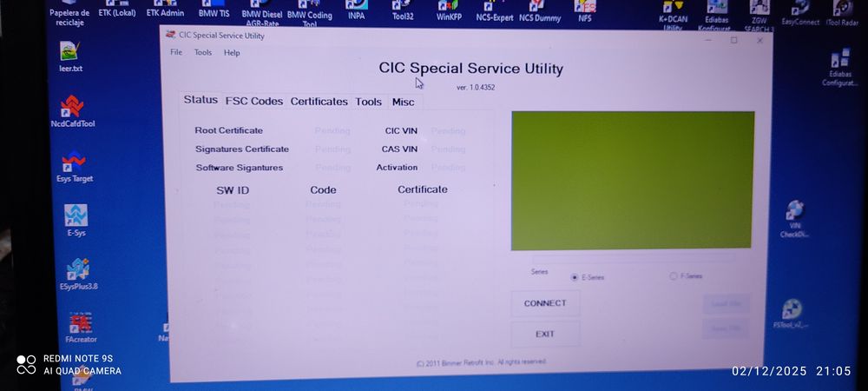Open the Ediabas Konfigurator icon in the top row
Screen dimensions: 868x391
pyautogui.click(x=718, y=16)
